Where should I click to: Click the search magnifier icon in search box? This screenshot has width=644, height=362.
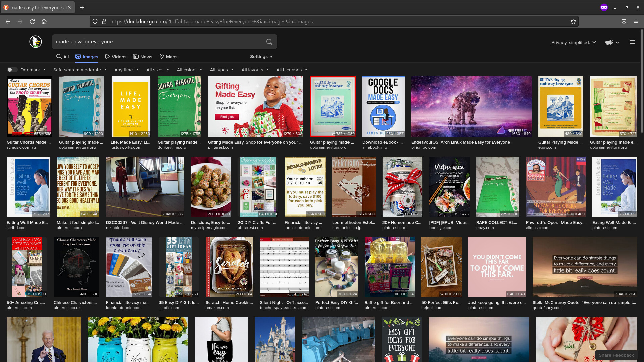(x=269, y=42)
